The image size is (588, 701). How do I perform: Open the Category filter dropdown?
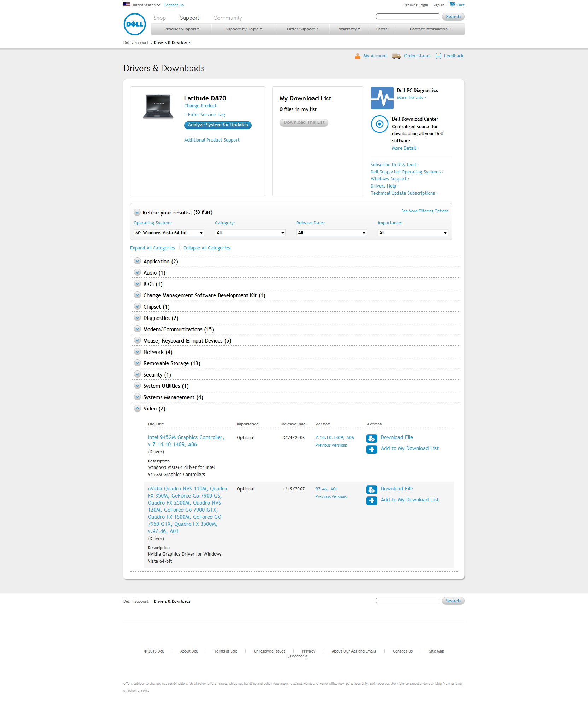point(250,232)
